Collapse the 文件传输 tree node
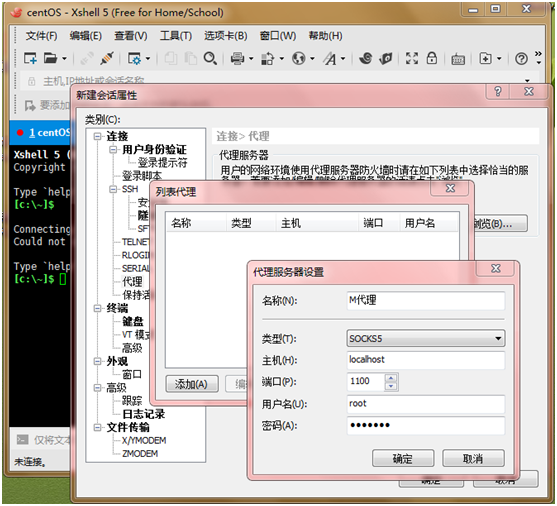557x506 pixels. click(x=97, y=427)
